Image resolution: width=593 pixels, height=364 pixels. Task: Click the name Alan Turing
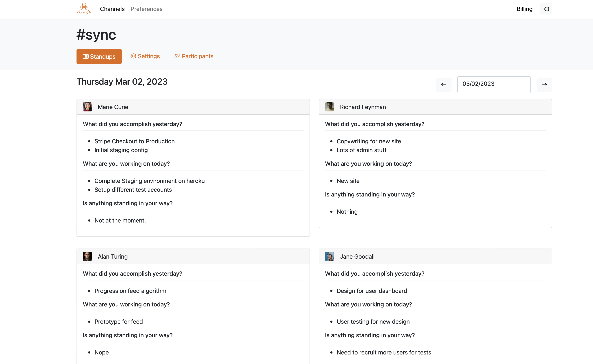pyautogui.click(x=113, y=256)
